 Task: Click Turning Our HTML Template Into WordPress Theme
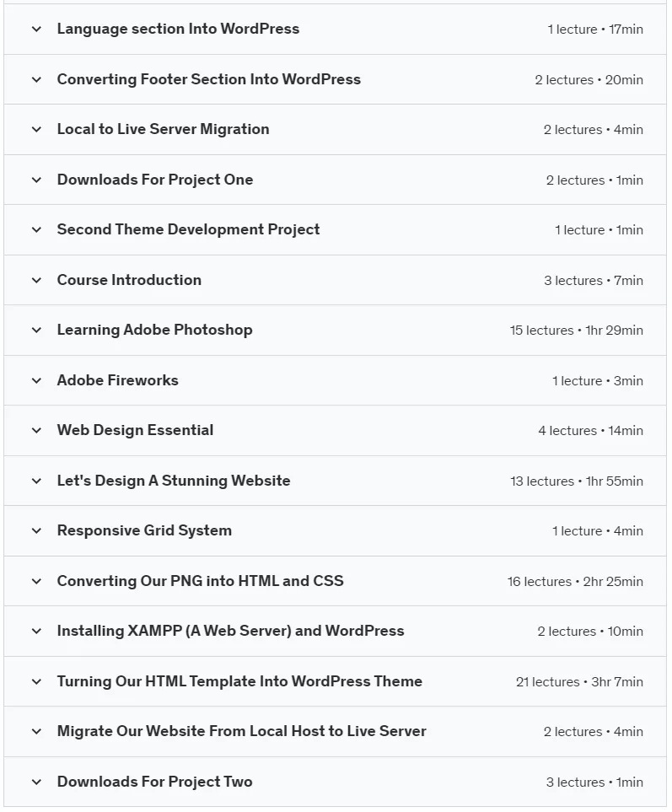[x=239, y=681]
